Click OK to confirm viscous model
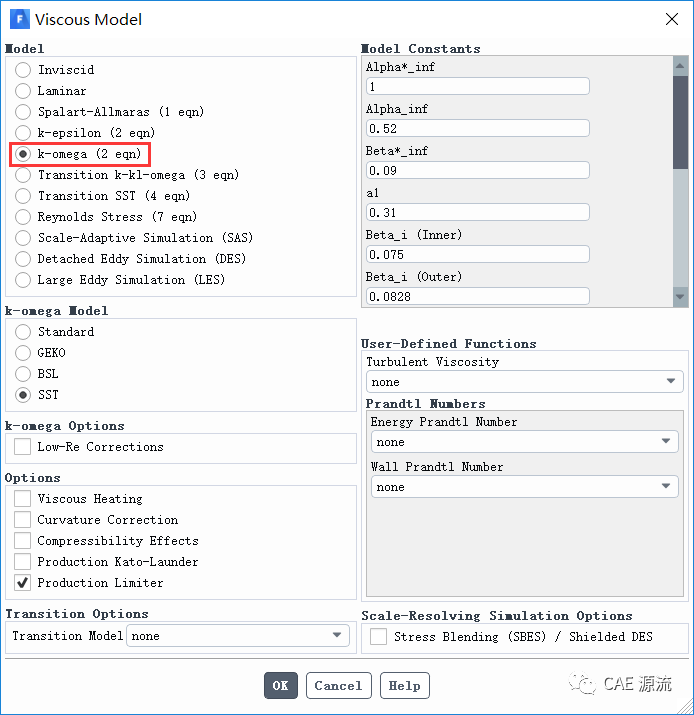 [x=280, y=686]
